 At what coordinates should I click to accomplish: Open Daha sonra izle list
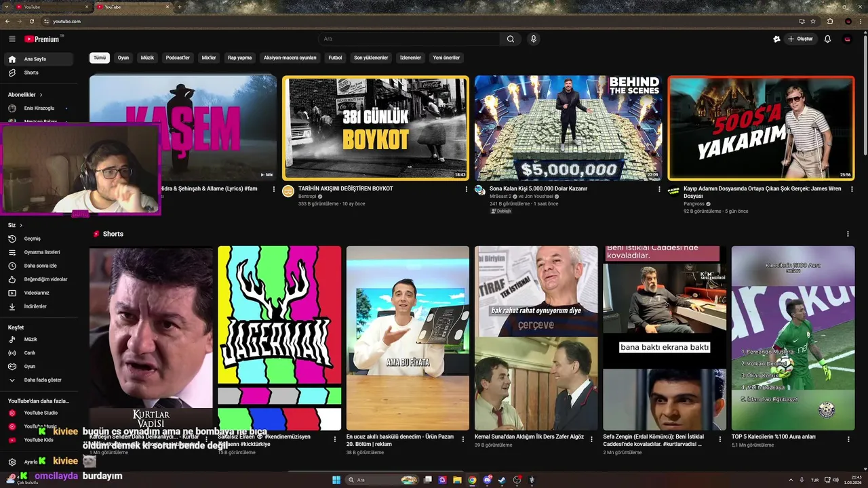tap(39, 266)
